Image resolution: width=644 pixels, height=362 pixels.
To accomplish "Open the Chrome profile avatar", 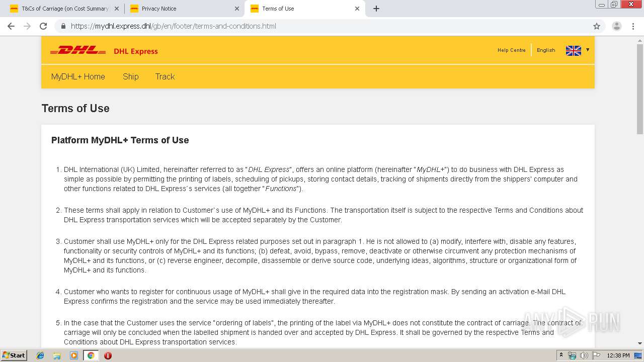I will (617, 26).
